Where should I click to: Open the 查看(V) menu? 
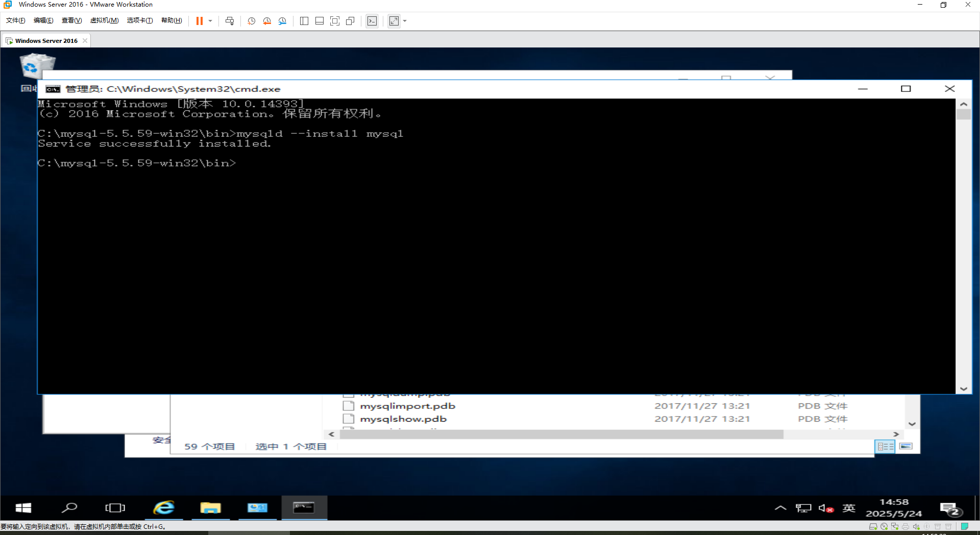coord(71,20)
